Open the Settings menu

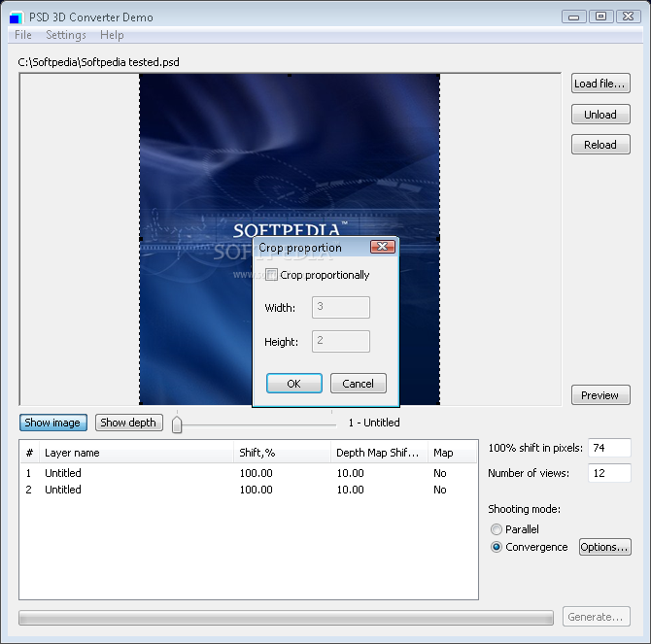point(66,35)
